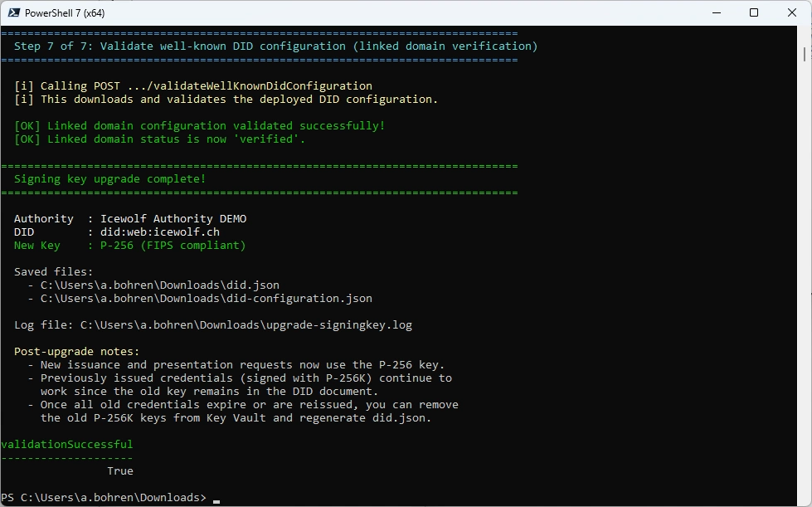The height and width of the screenshot is (507, 812).
Task: Click 'Signing key upgrade complete!' message
Action: point(109,178)
